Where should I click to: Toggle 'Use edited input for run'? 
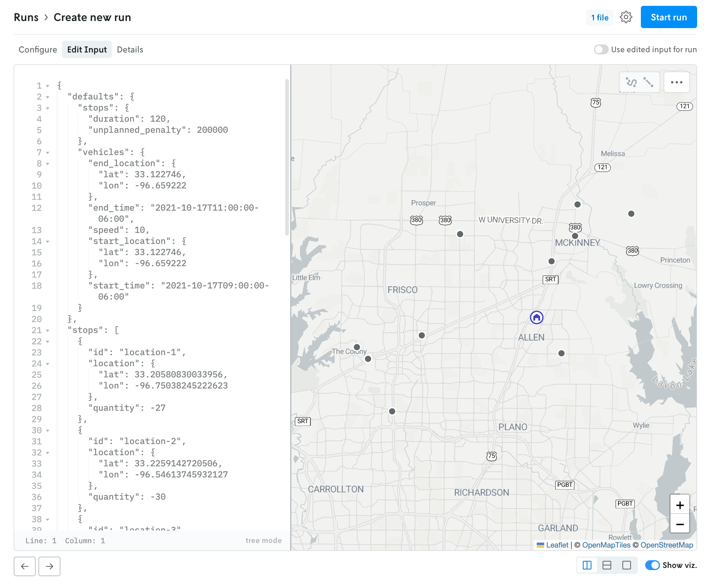click(601, 49)
